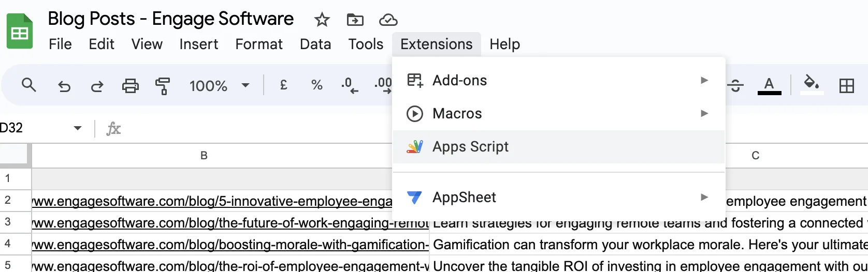Select row 2 header
868x272 pixels.
16,200
